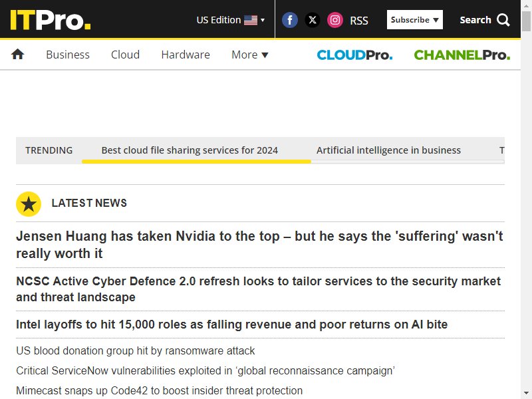Open the RSS feed link
Image resolution: width=532 pixels, height=399 pixels.
coord(359,21)
